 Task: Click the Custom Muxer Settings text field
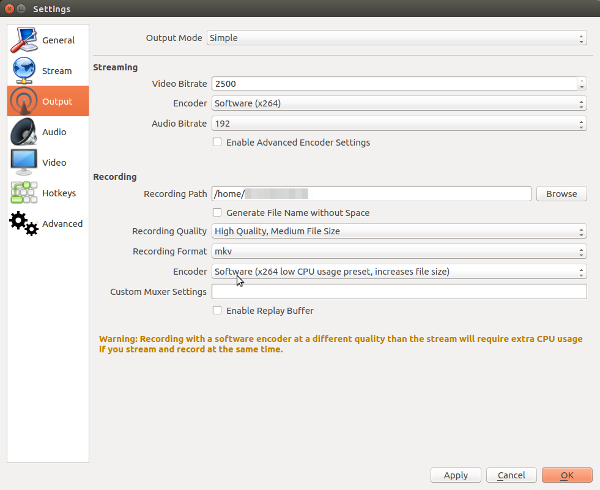coord(398,292)
